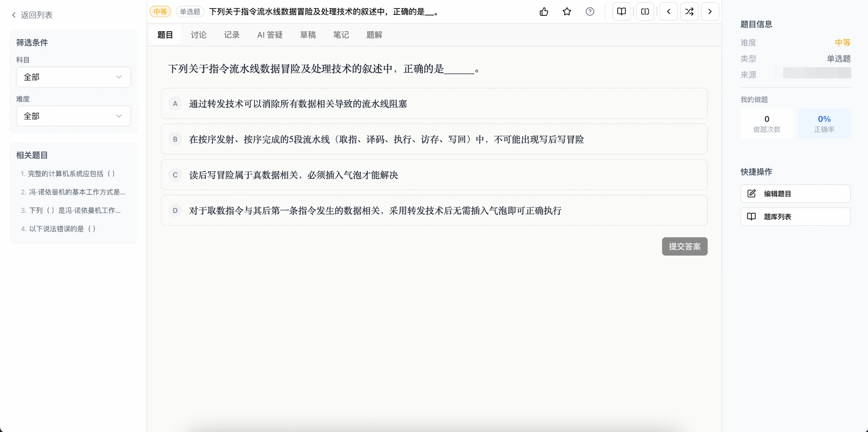The image size is (868, 432).
Task: Select answer option B
Action: (x=434, y=139)
